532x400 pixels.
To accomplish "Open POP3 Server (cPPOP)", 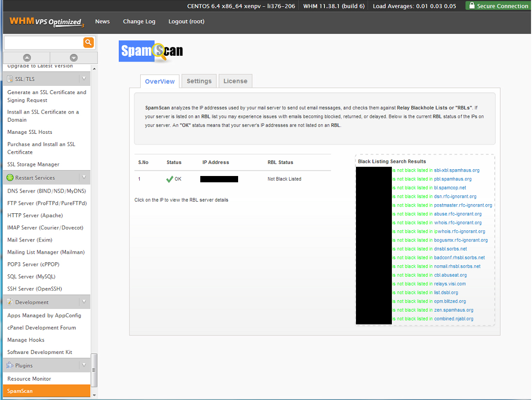I will coord(33,264).
